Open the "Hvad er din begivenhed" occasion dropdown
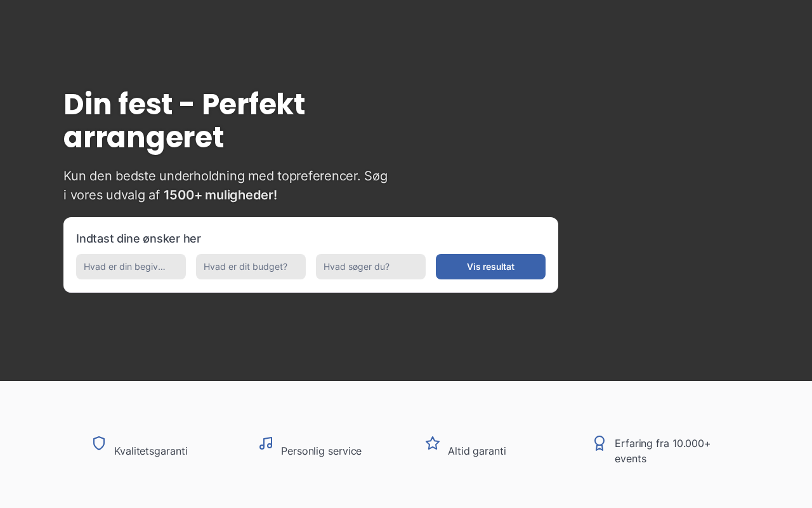This screenshot has width=812, height=508. [131, 267]
